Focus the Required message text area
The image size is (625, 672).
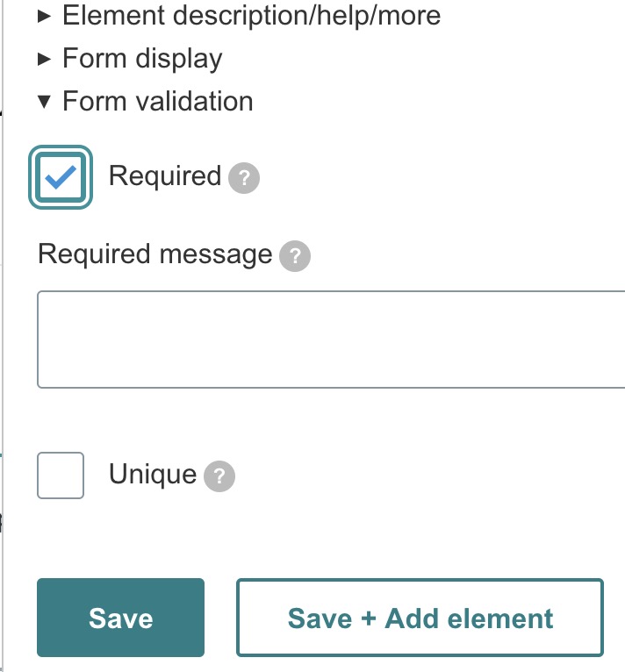point(331,340)
